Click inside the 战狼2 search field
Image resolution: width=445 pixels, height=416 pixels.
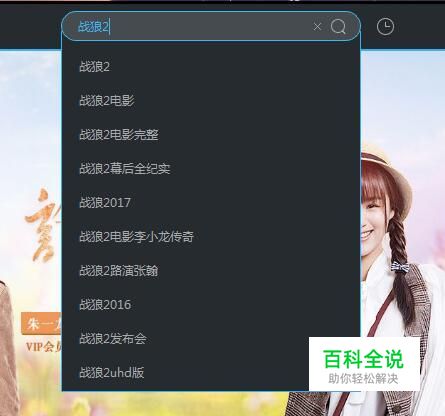pos(193,26)
